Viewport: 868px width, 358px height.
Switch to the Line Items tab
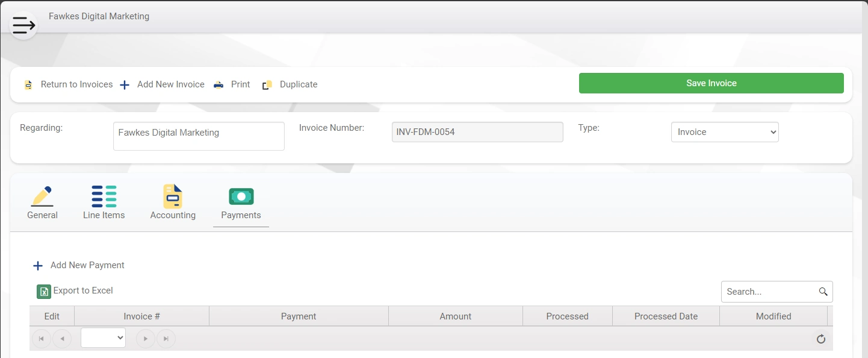point(104,203)
